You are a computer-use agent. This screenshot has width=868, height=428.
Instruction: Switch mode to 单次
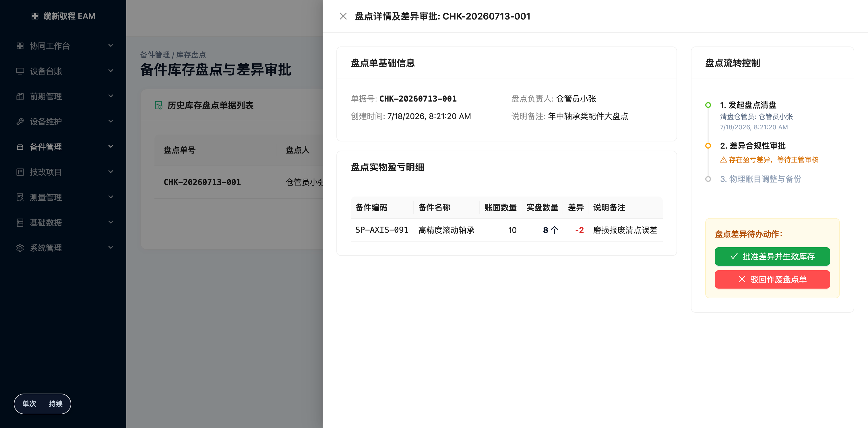click(x=29, y=404)
